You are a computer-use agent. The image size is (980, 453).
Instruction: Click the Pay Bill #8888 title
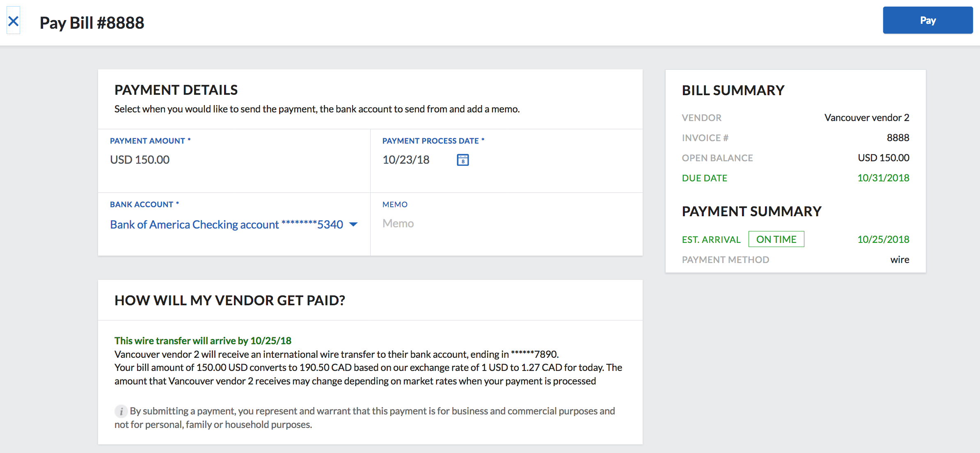(92, 23)
